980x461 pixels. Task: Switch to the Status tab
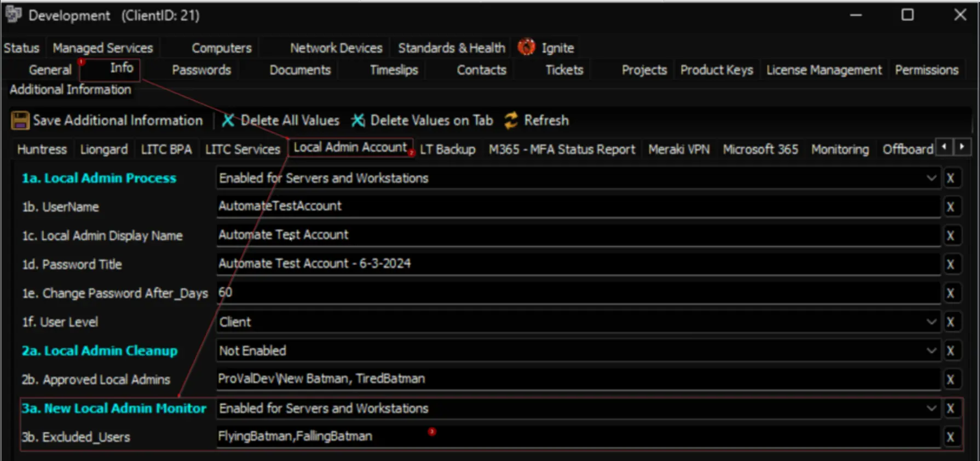coord(22,48)
